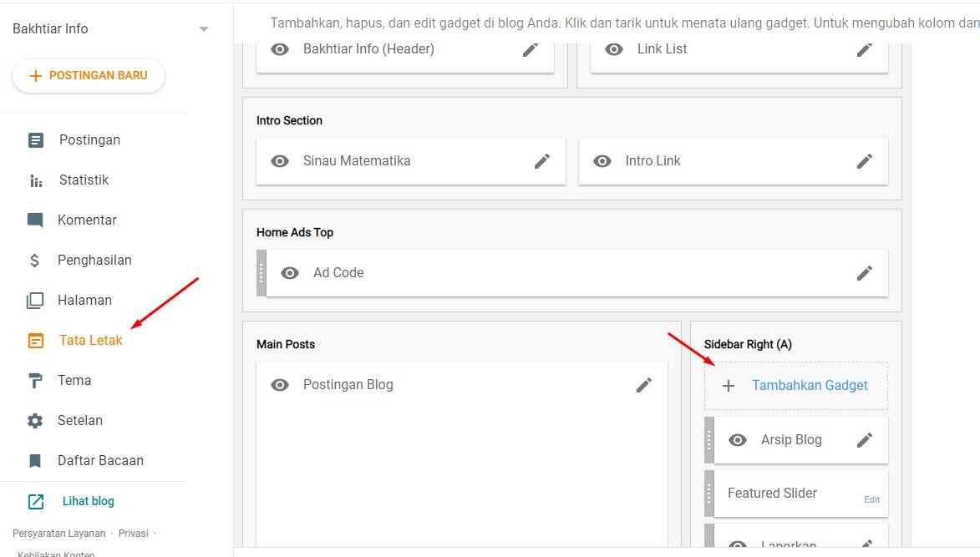Toggle visibility eye of Ad Code gadget
Screen dimensions: 980x557
[x=290, y=273]
